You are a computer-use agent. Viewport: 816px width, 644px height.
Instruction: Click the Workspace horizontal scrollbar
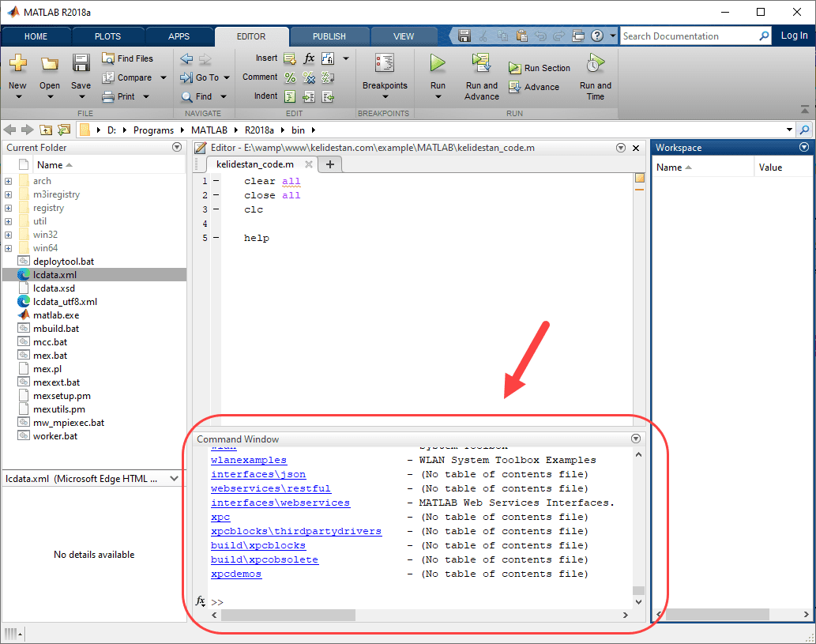717,614
